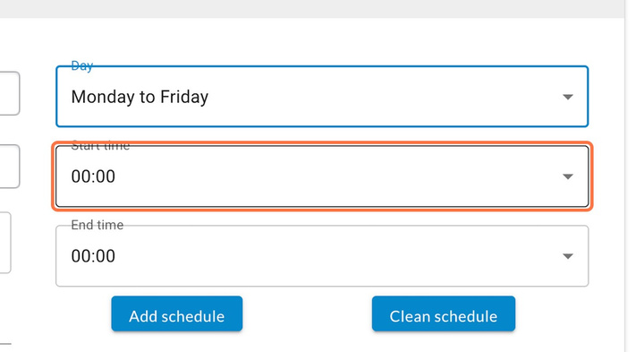Click the "Start time" field label
Viewport: 644px width, 352px height.
tap(100, 146)
